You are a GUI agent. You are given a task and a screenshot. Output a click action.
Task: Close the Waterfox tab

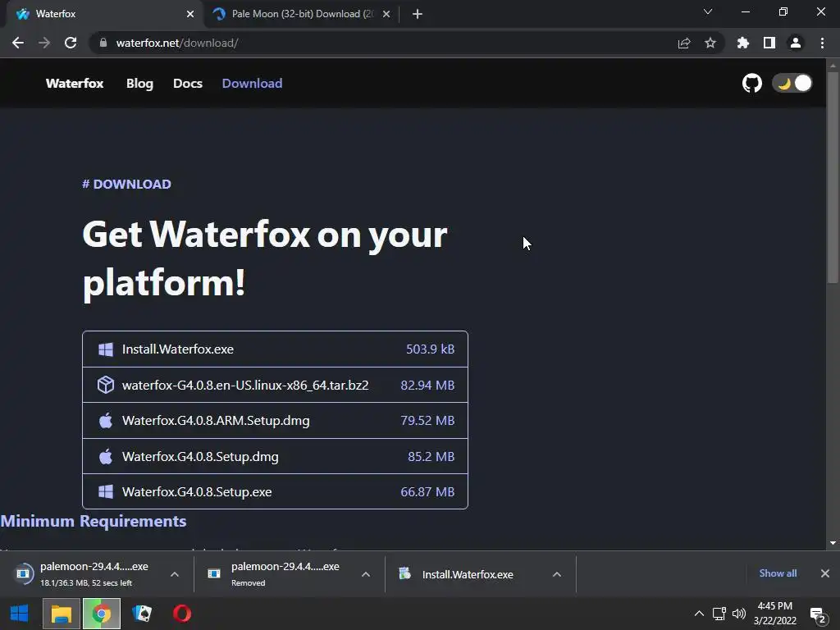(x=190, y=14)
